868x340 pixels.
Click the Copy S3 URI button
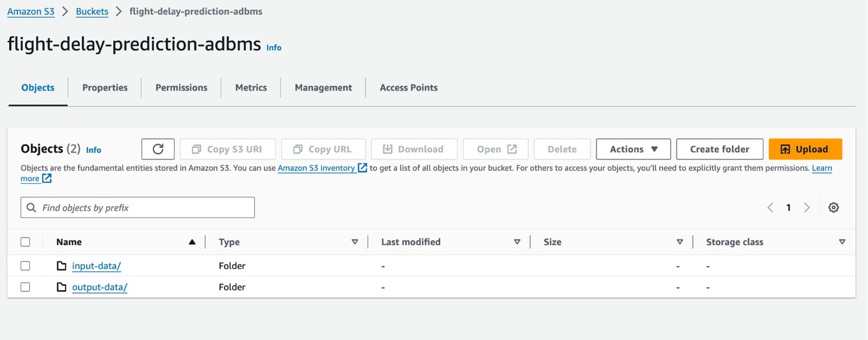[x=228, y=149]
